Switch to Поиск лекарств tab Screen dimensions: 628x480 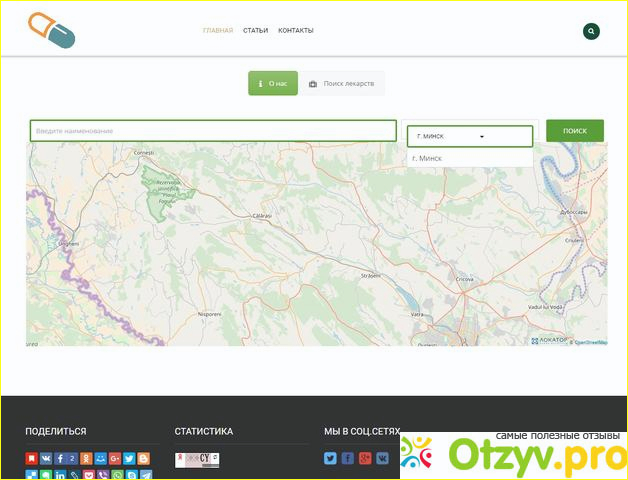click(x=342, y=84)
